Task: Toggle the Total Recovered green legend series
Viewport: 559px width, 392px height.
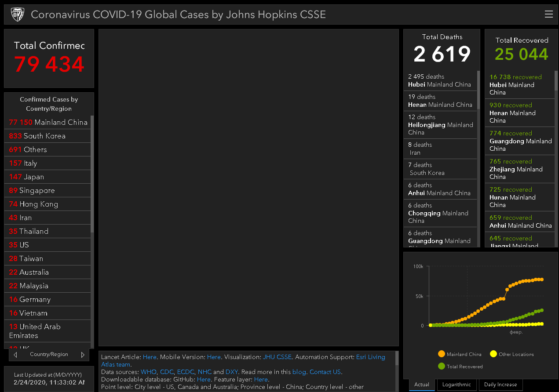Action: click(460, 366)
